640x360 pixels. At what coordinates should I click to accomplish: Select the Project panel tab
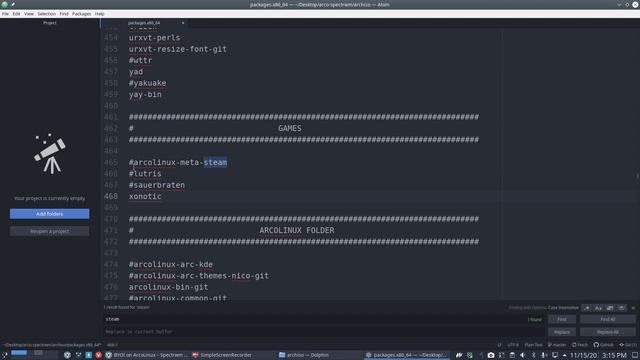click(49, 23)
